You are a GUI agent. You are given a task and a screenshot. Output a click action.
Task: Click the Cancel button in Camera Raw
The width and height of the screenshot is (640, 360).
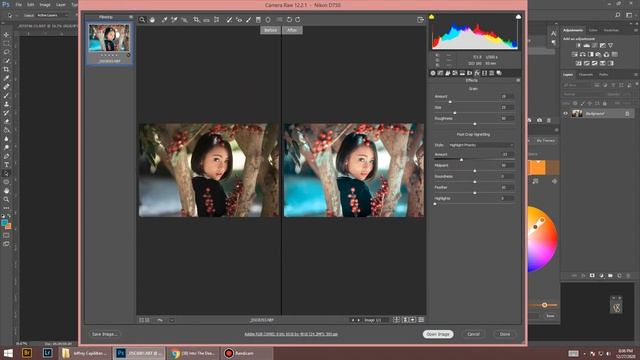point(473,334)
